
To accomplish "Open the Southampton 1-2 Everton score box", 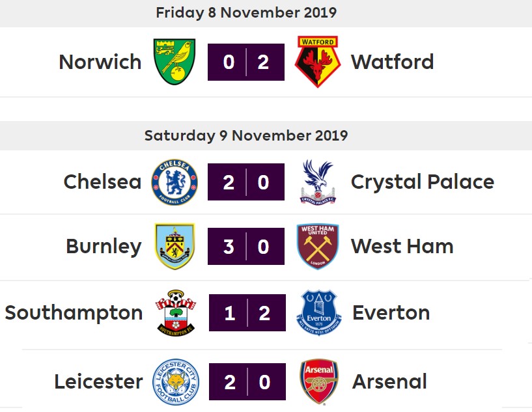I will coord(247,312).
